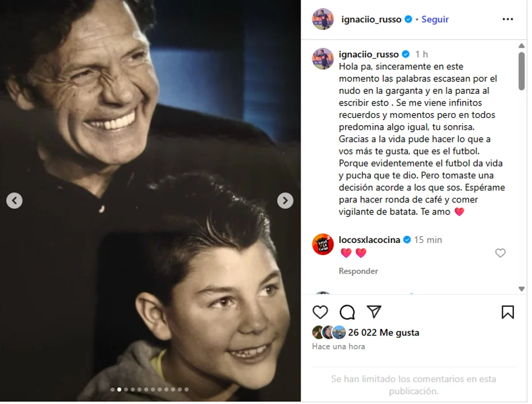
Task: Like the post with the heart icon
Action: click(320, 312)
